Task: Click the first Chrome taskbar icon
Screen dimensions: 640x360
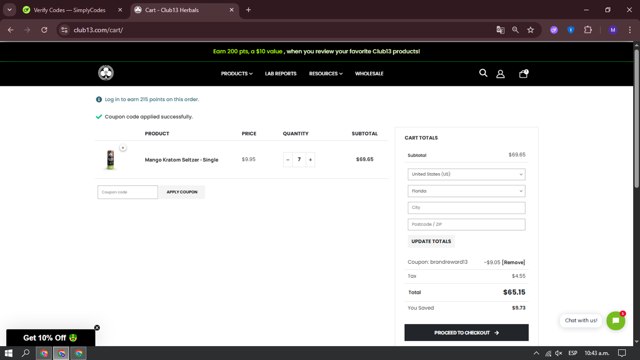Action: coord(44,353)
